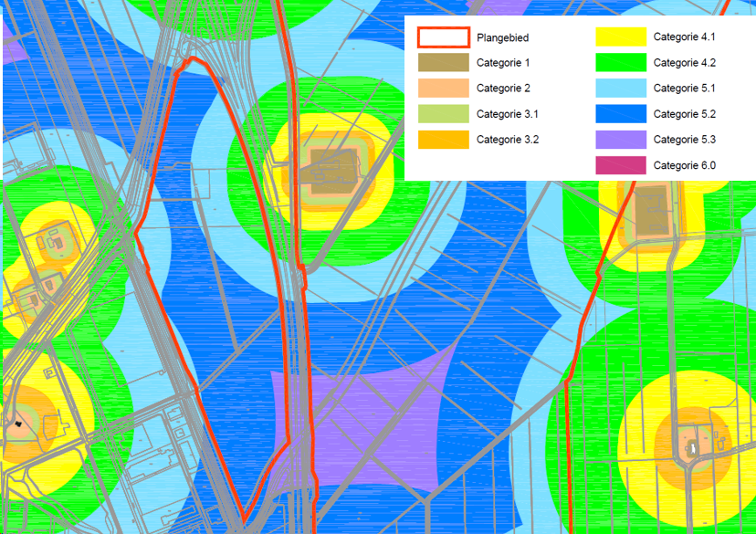This screenshot has height=534, width=756.
Task: Click the small black building at lower-left
Action: (x=17, y=424)
